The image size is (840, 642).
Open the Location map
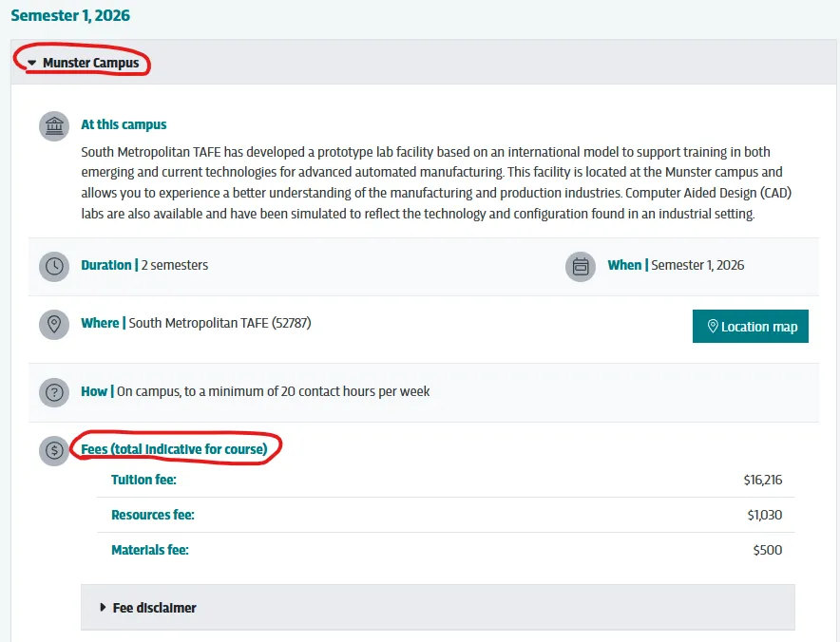point(750,326)
